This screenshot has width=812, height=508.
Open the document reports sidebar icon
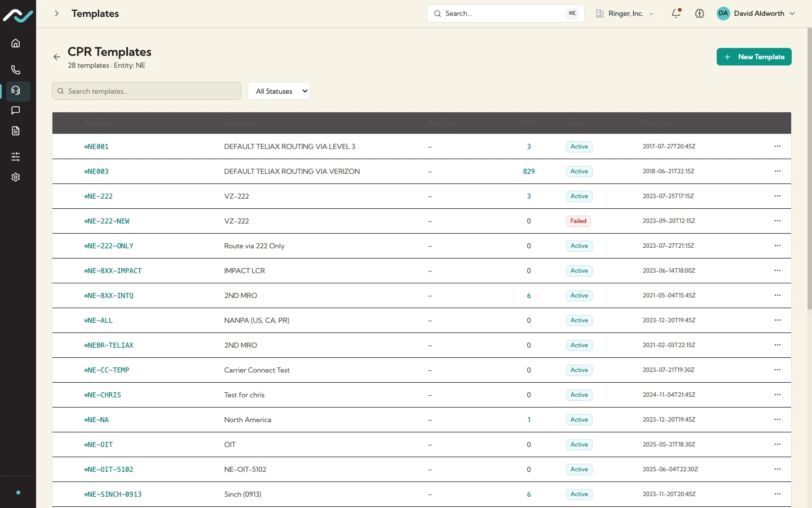16,131
